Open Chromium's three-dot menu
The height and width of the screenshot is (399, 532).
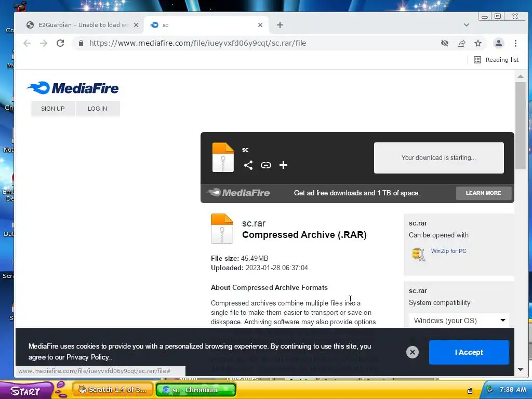[515, 43]
